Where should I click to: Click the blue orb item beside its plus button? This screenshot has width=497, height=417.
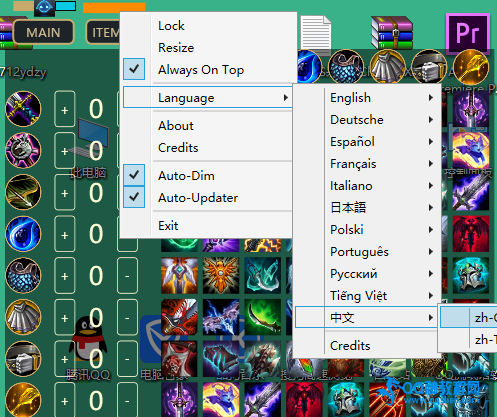coord(23,234)
